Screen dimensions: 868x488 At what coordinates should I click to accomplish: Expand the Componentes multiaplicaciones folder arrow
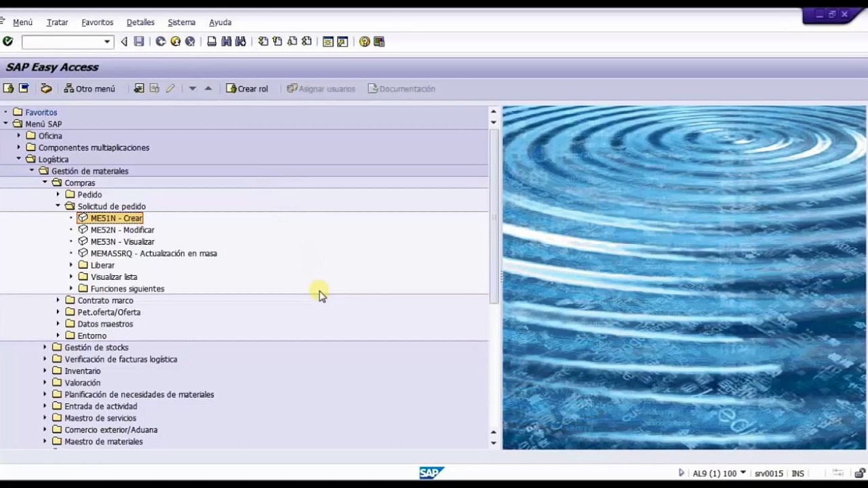click(x=19, y=147)
